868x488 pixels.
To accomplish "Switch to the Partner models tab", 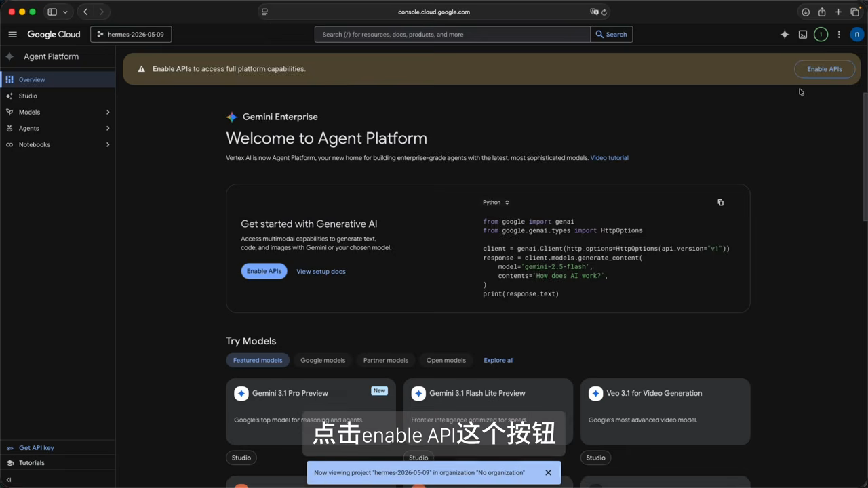I will [x=385, y=360].
